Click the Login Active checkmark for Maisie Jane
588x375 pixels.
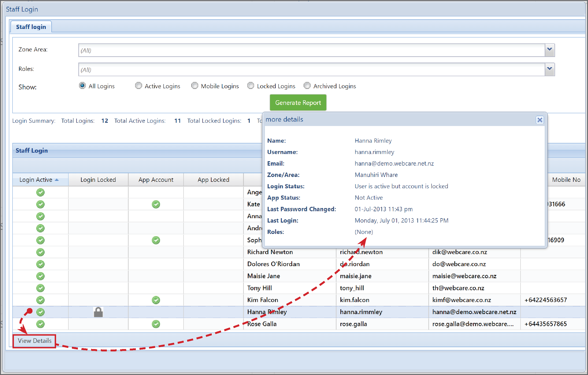click(x=40, y=276)
